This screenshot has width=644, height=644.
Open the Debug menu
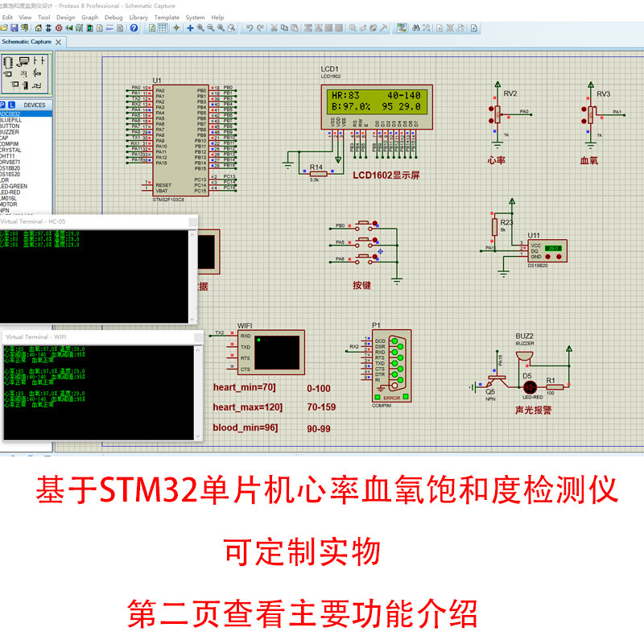[114, 17]
